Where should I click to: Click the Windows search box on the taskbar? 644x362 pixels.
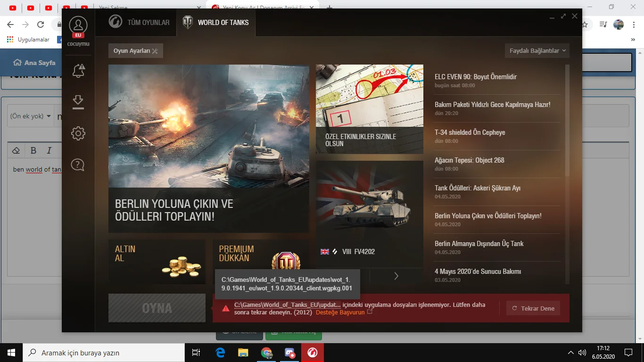pos(104,353)
